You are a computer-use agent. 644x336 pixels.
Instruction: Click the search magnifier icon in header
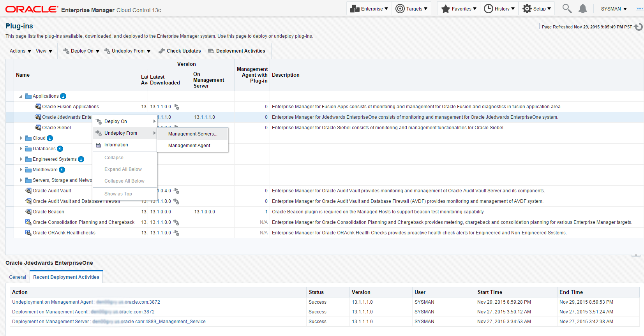(x=567, y=9)
